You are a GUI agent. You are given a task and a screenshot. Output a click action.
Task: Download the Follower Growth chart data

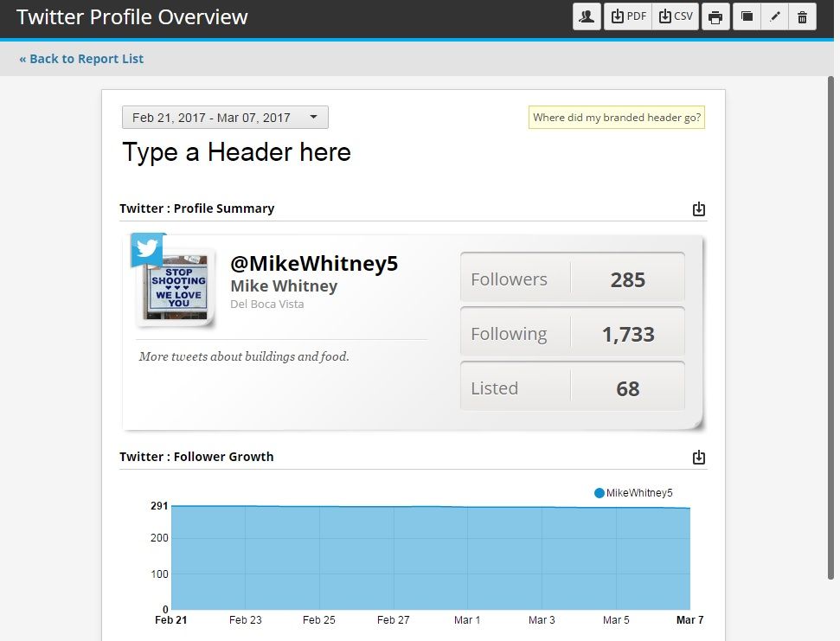698,457
